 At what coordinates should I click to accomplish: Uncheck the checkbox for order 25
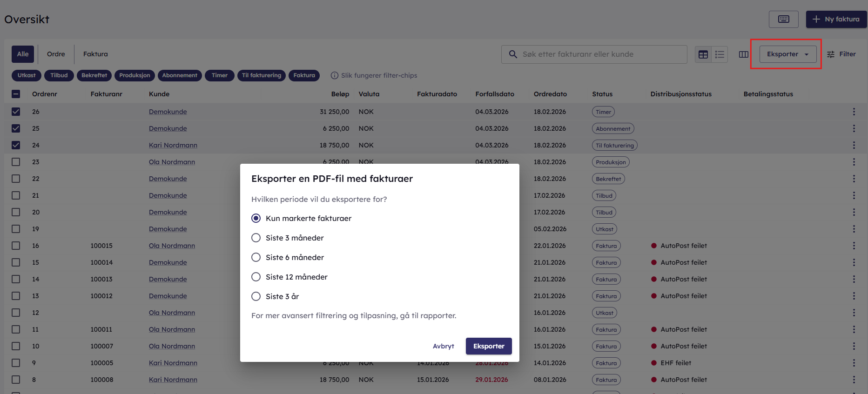point(16,128)
